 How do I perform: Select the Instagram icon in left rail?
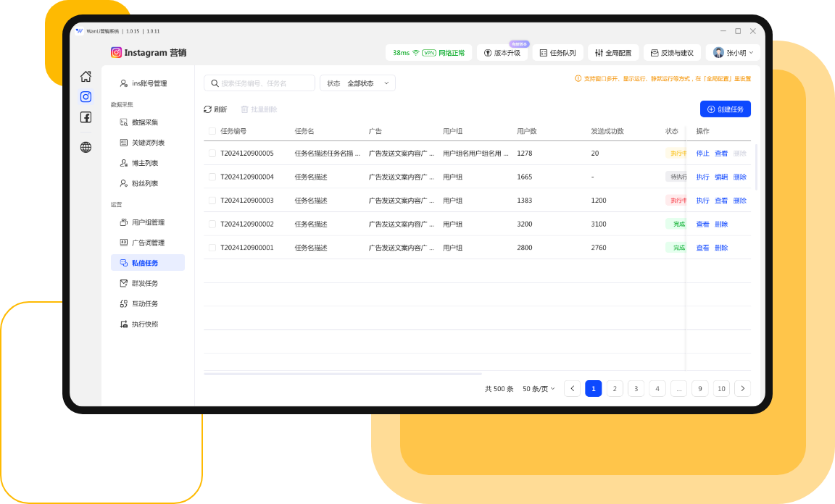click(86, 96)
